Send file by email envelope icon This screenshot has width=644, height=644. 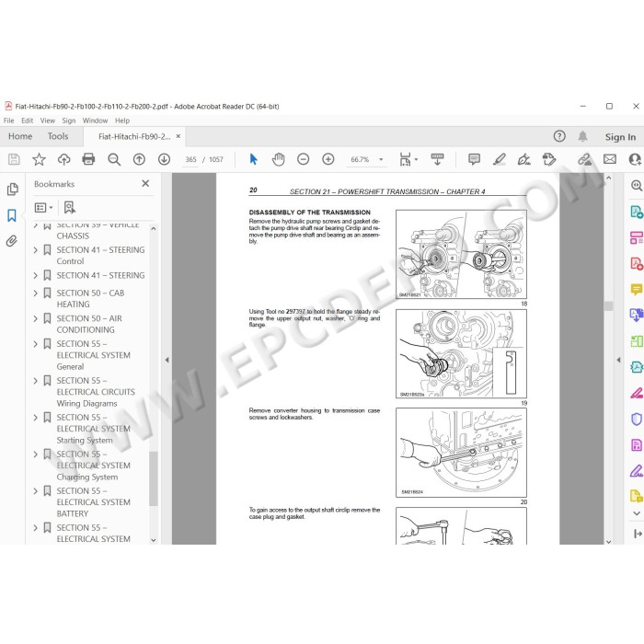click(x=610, y=159)
